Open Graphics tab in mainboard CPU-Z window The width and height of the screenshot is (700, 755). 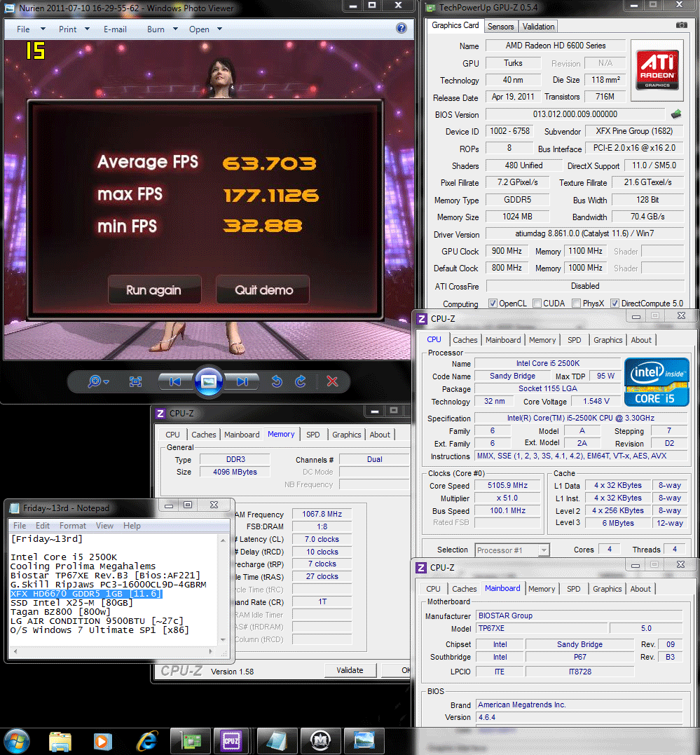pos(607,589)
